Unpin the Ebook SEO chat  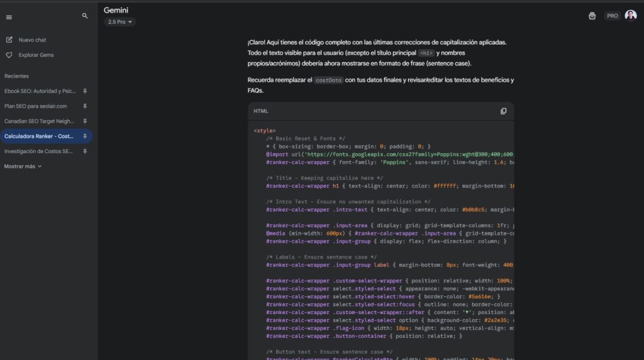coord(85,91)
